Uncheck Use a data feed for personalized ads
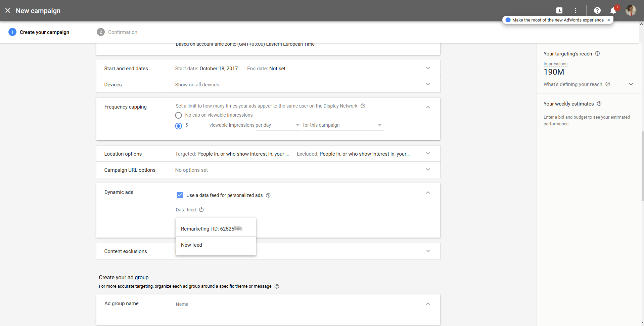Image resolution: width=644 pixels, height=326 pixels. [x=180, y=195]
